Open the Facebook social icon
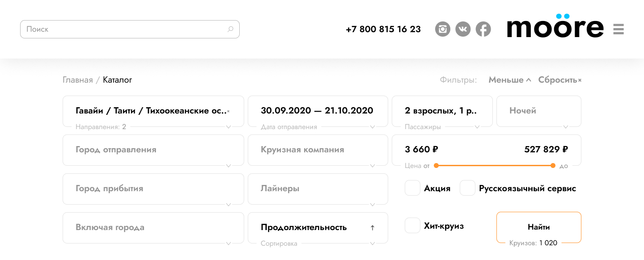 pos(483,29)
